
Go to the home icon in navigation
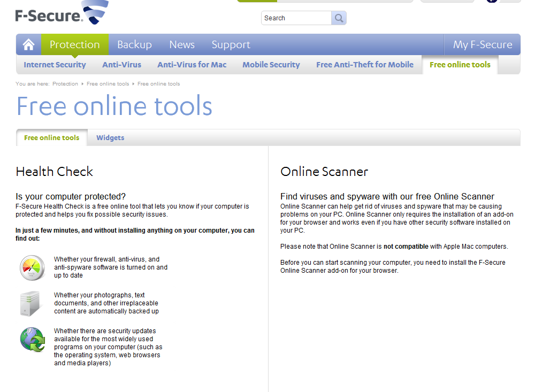click(x=29, y=44)
